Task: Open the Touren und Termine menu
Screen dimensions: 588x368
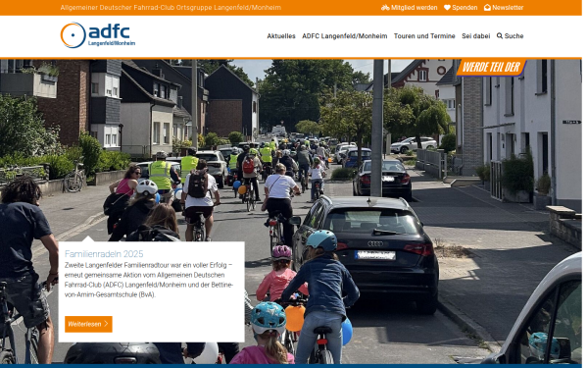Action: pos(424,36)
